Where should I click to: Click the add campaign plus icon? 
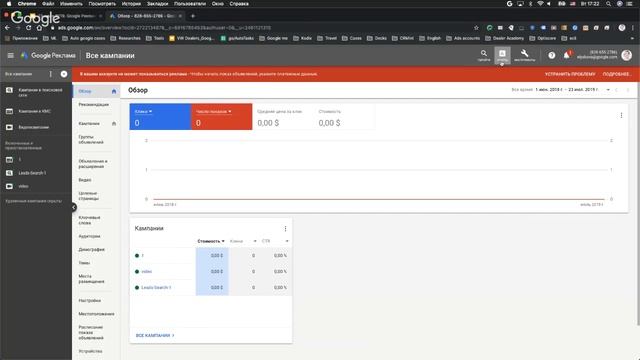[64, 74]
